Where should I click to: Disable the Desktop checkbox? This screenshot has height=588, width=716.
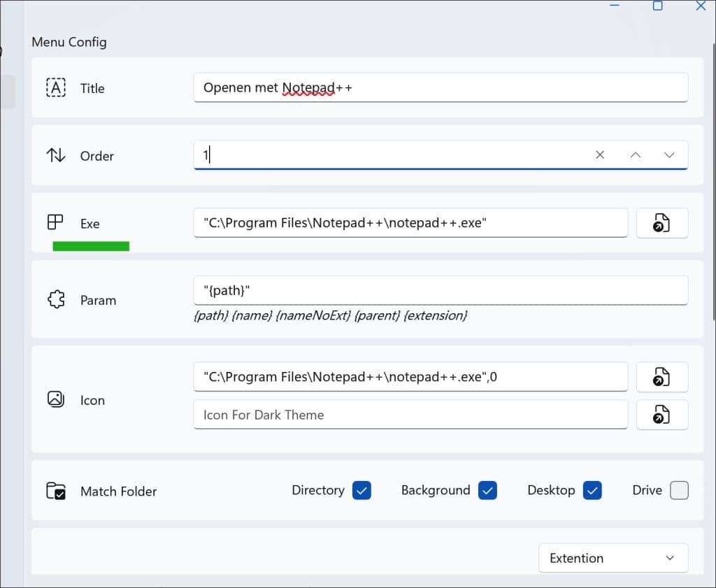click(x=592, y=491)
